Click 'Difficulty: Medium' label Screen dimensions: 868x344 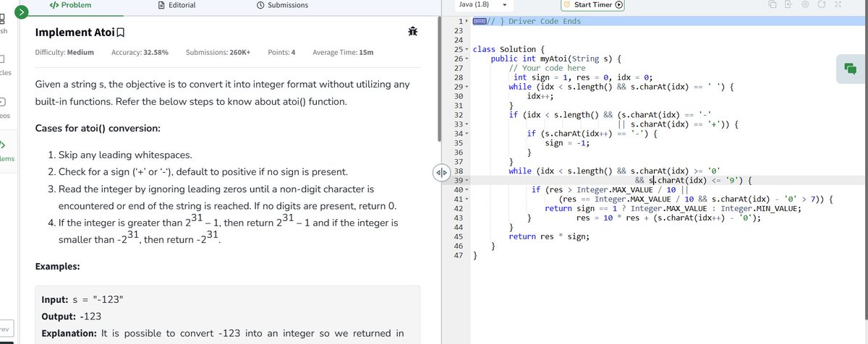[x=65, y=53]
